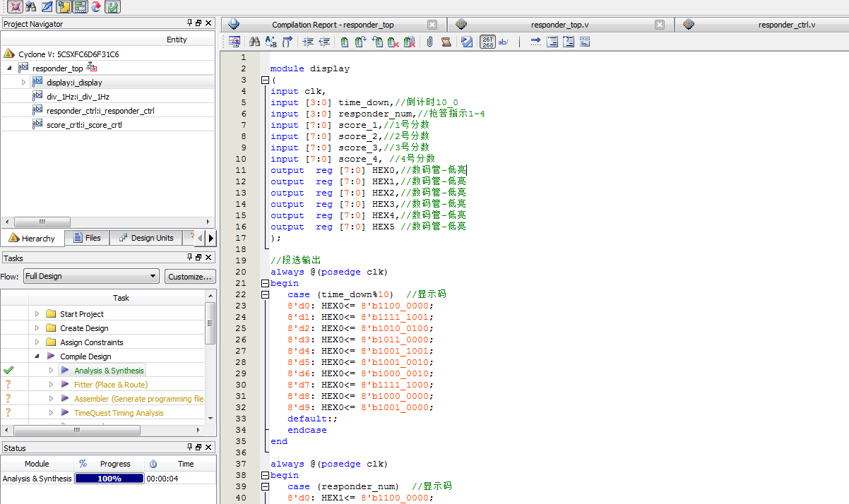Image resolution: width=849 pixels, height=504 pixels.
Task: Close the Compilation Report tab
Action: click(x=432, y=25)
